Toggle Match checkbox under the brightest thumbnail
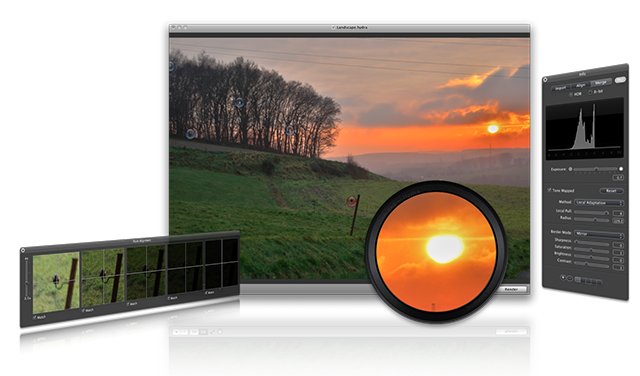 [x=35, y=317]
